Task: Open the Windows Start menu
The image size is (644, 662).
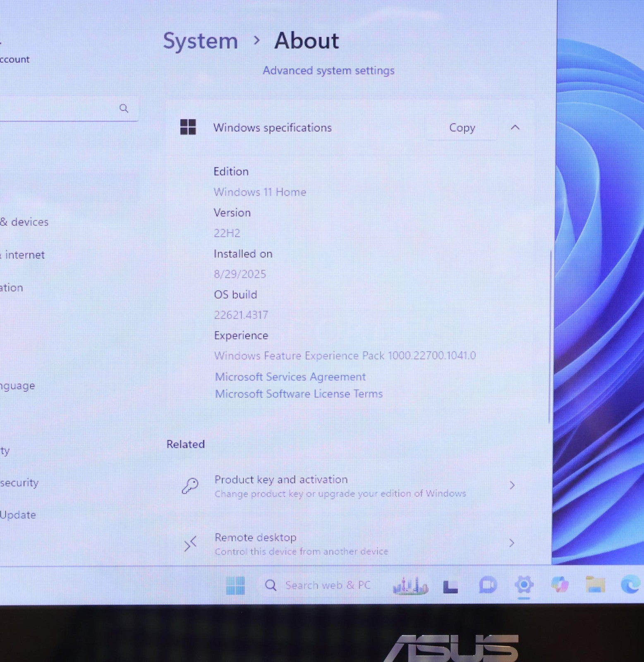Action: pyautogui.click(x=235, y=585)
